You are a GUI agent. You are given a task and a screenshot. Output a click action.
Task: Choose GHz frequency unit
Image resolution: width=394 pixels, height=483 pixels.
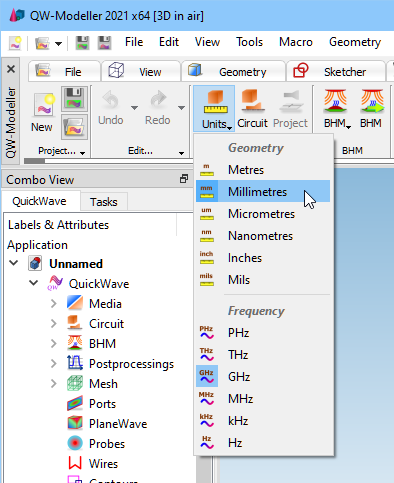click(x=263, y=376)
